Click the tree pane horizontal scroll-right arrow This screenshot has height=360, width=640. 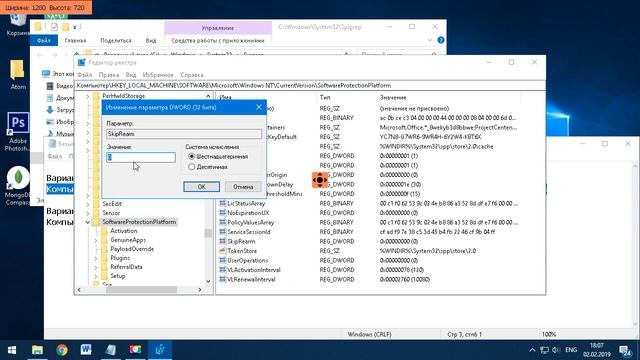click(200, 289)
